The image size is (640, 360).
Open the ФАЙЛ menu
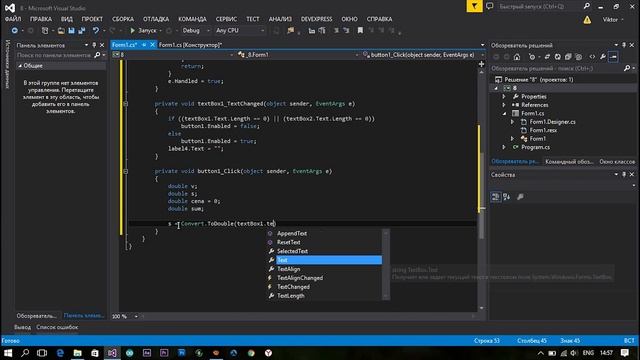click(13, 19)
